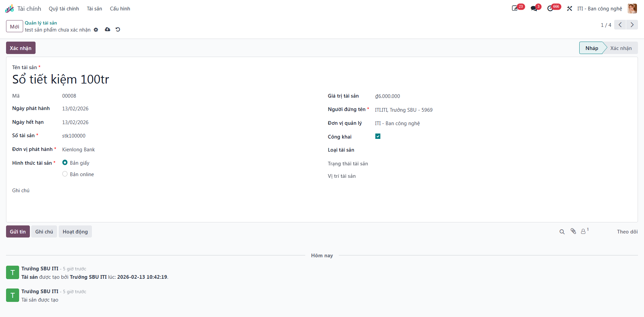Click the discard changes undo icon
The height and width of the screenshot is (317, 644).
pyautogui.click(x=118, y=30)
